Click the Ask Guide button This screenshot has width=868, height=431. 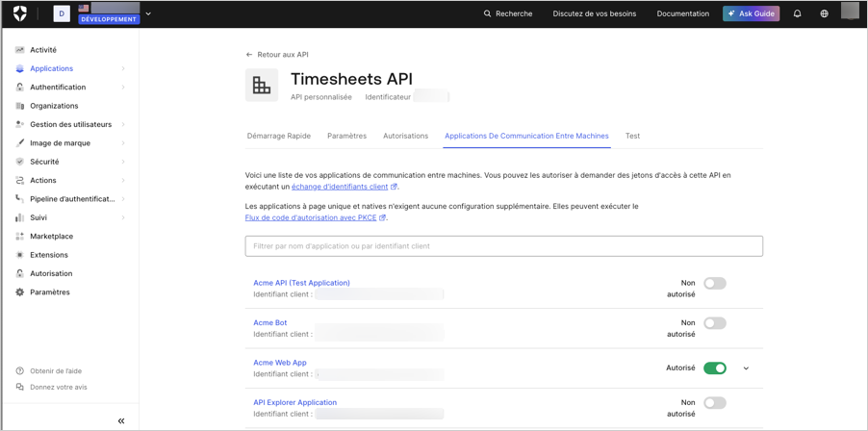(x=752, y=13)
